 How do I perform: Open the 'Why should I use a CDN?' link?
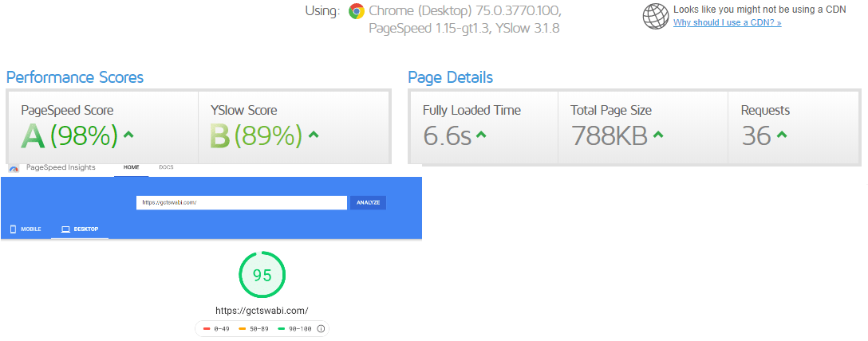tap(727, 23)
